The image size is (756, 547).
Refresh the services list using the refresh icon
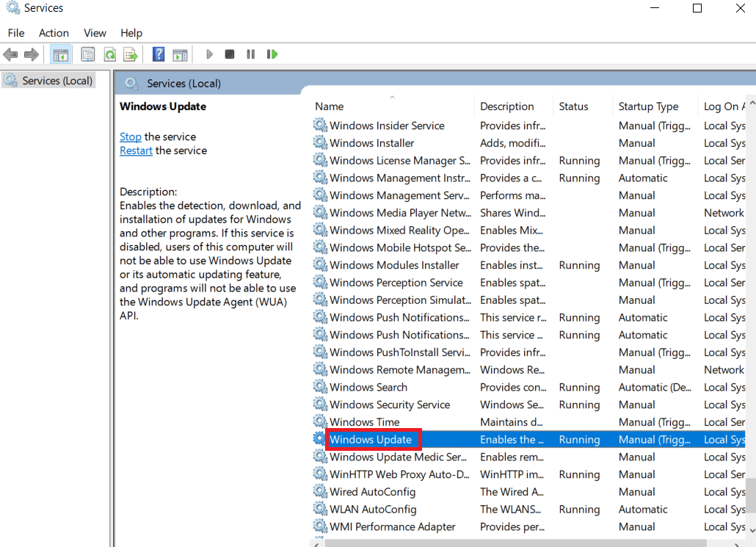point(110,54)
